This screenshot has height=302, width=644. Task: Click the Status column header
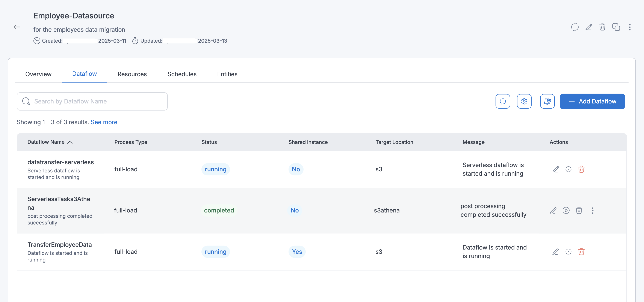tap(209, 142)
